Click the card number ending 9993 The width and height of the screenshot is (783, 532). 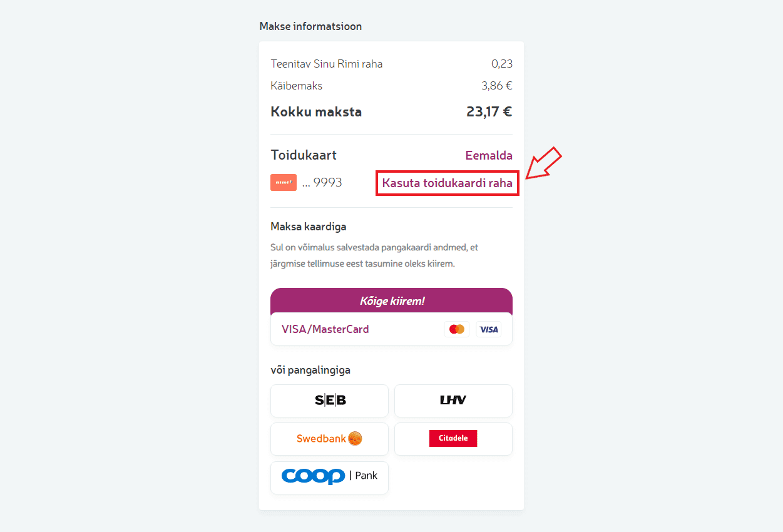(x=322, y=183)
